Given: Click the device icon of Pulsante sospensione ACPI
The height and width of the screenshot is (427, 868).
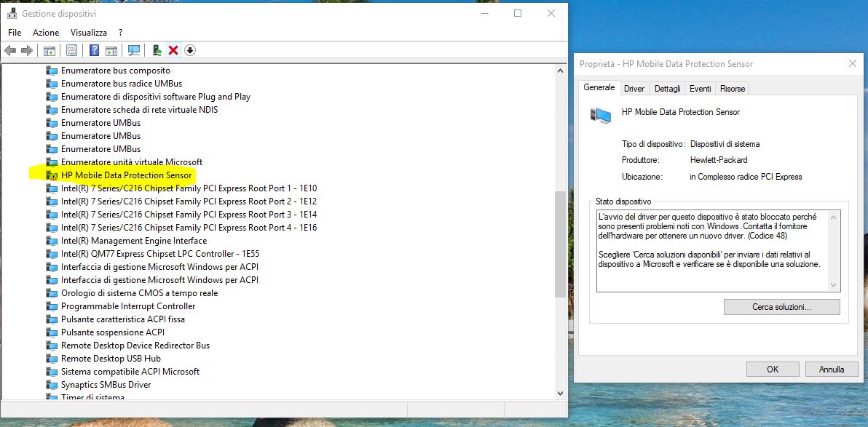Looking at the screenshot, I should [52, 332].
